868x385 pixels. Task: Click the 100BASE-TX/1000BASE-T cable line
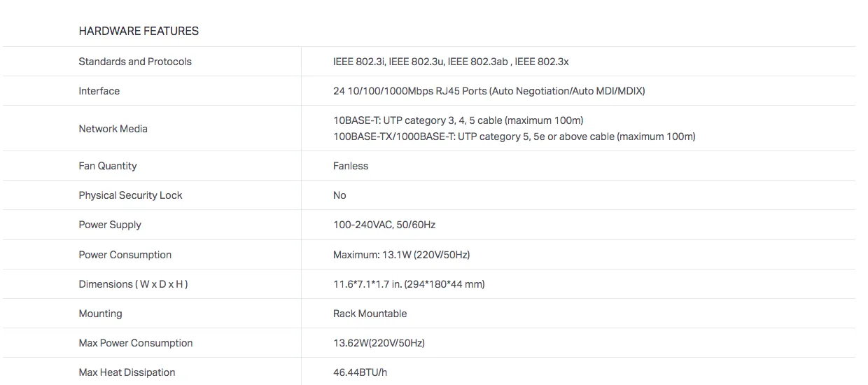click(x=514, y=136)
